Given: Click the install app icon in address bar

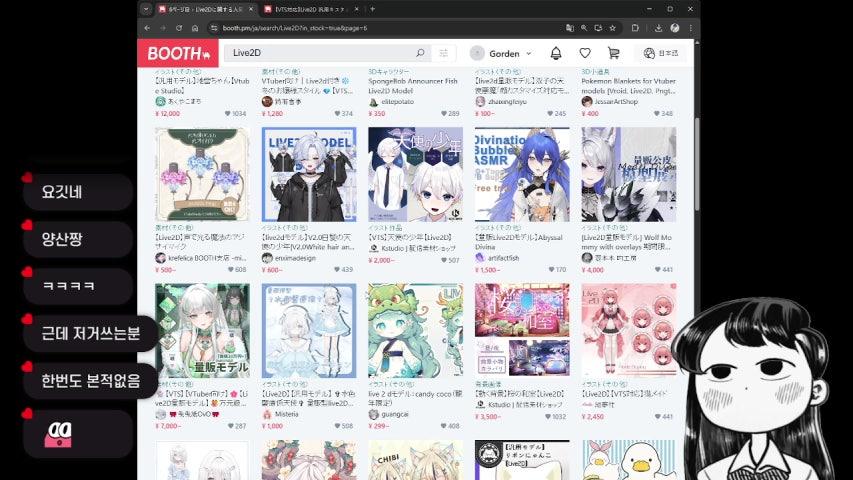Looking at the screenshot, I should [598, 28].
